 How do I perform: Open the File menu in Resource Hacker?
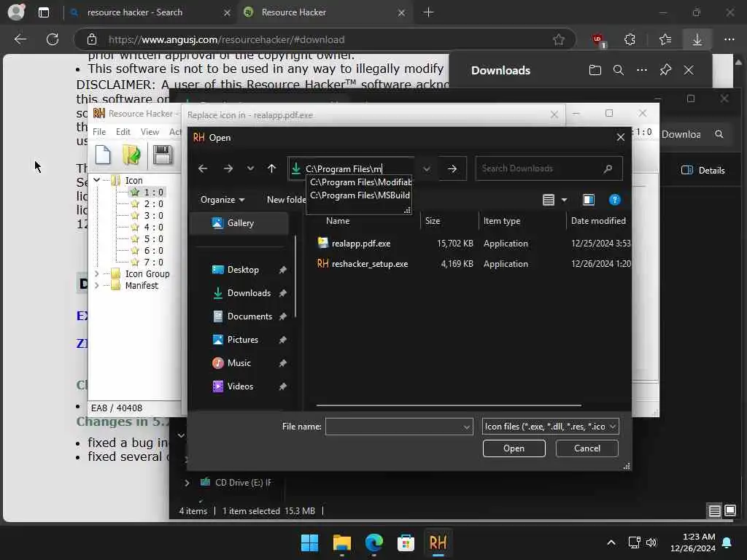click(x=99, y=132)
